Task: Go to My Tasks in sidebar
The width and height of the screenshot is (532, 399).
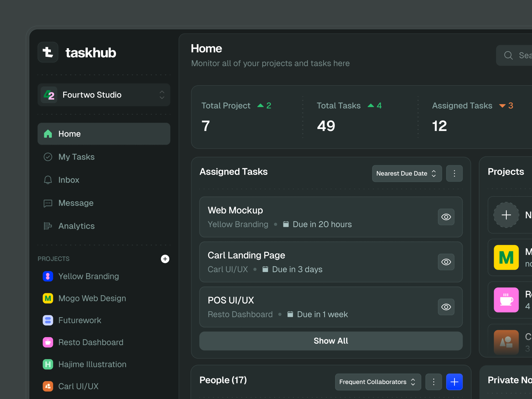Action: pos(76,157)
